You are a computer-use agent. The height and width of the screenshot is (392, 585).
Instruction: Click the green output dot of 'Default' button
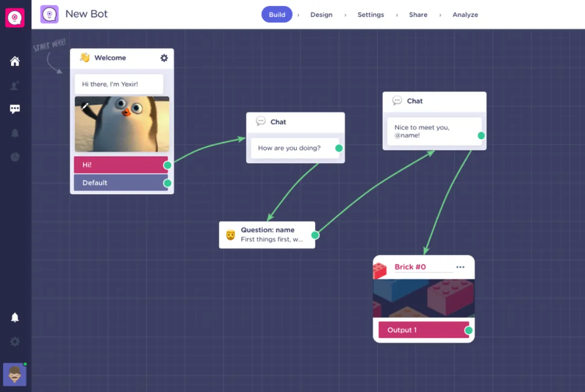[x=168, y=183]
